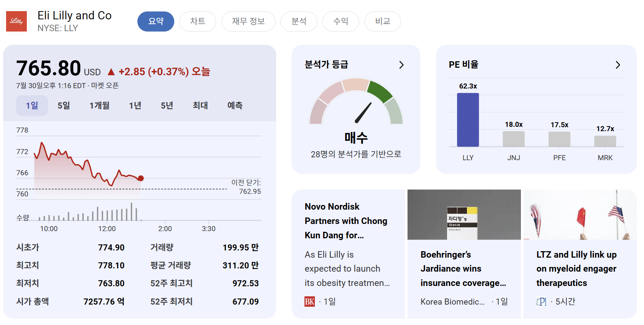Click the gray PFE PE bar
Image resolution: width=644 pixels, height=325 pixels.
(560, 139)
